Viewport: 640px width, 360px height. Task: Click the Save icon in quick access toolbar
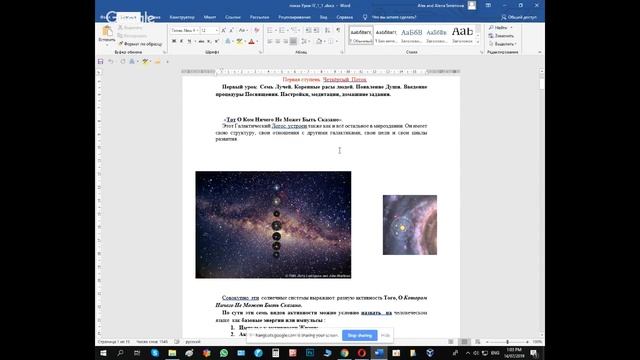click(100, 62)
